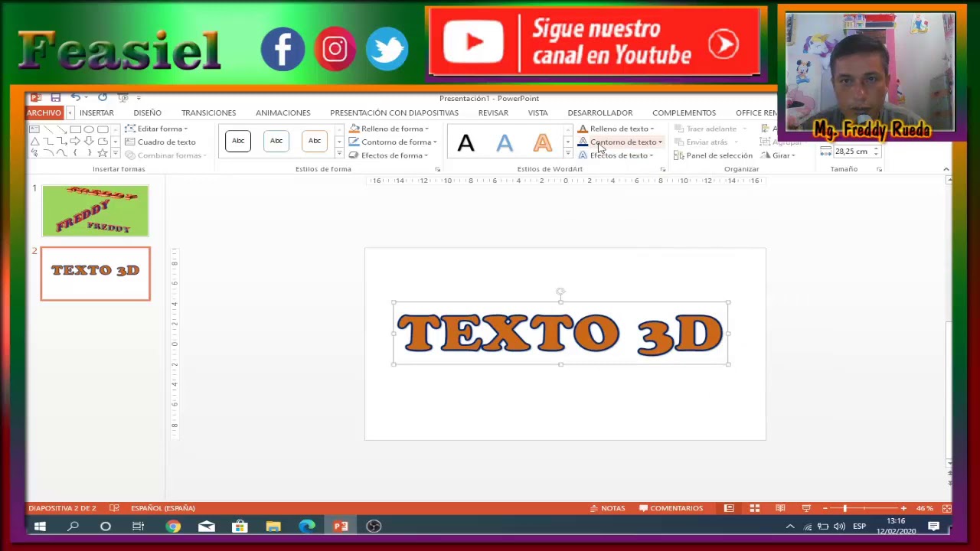Toggle COMENTARIOS pane in status bar
Viewport: 980px width, 551px height.
pyautogui.click(x=671, y=508)
